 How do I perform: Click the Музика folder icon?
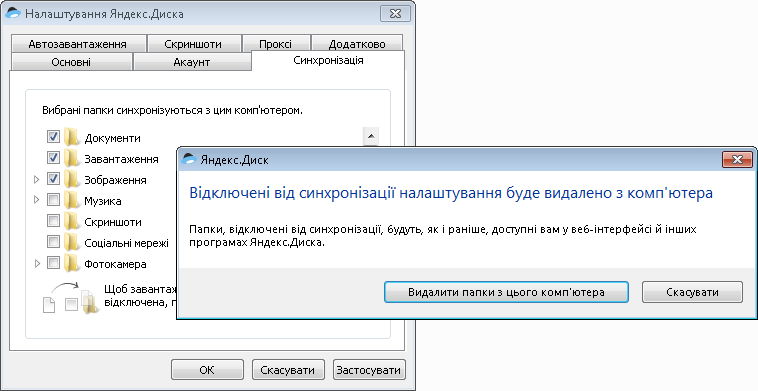tap(72, 200)
